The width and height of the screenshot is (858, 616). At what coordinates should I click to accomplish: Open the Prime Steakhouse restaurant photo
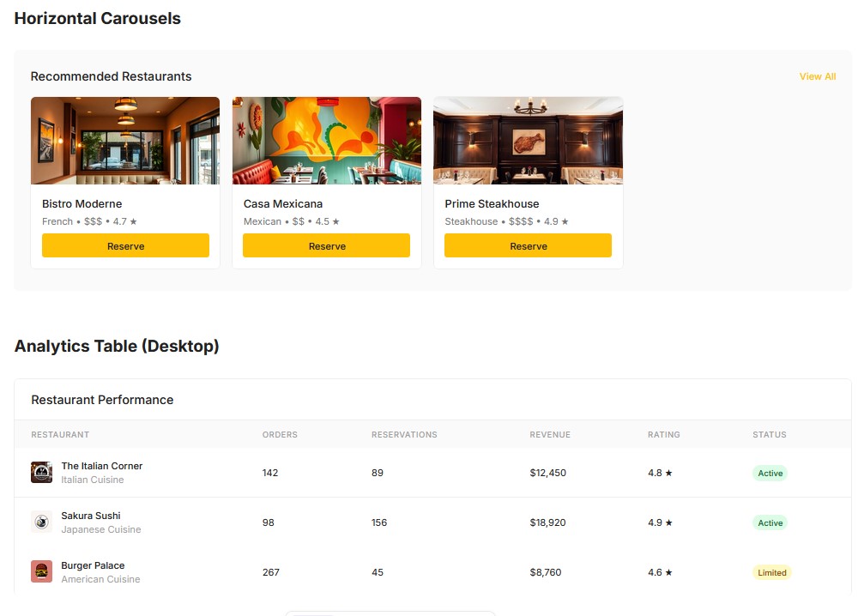pyautogui.click(x=528, y=141)
